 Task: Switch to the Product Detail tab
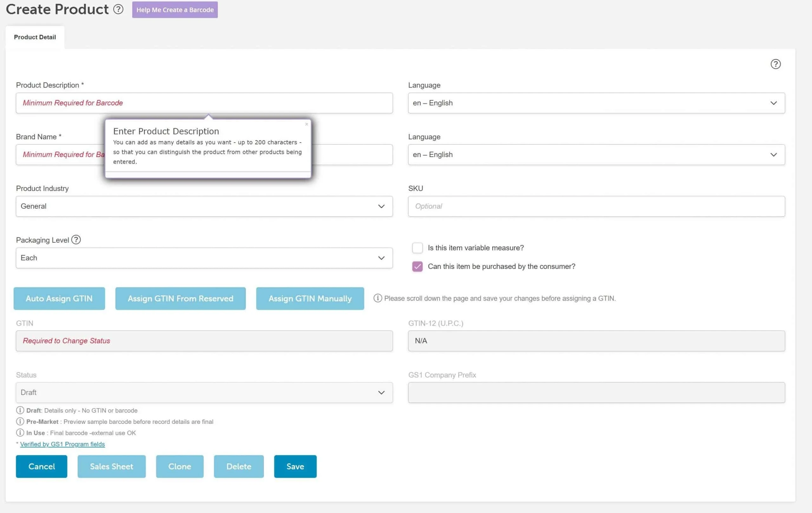pos(35,37)
